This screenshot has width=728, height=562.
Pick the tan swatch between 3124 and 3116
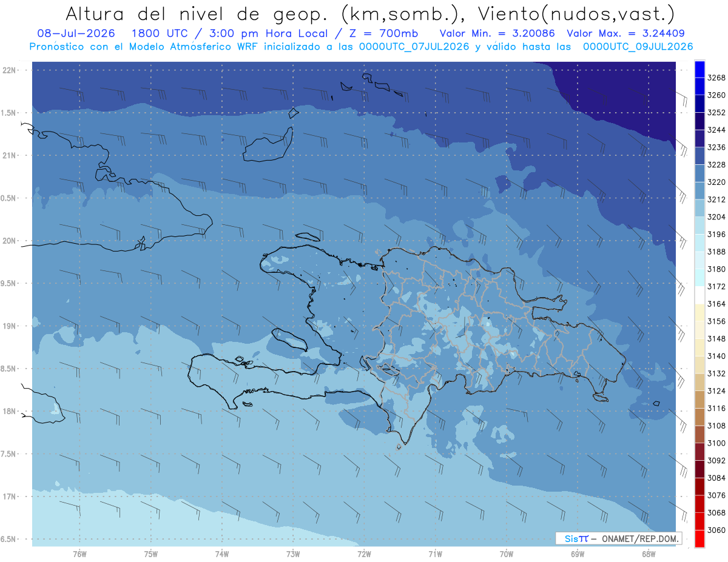coord(699,400)
